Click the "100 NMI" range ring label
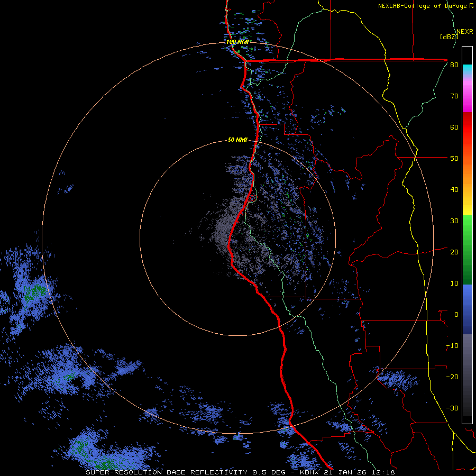Image resolution: width=476 pixels, height=476 pixels. (237, 42)
